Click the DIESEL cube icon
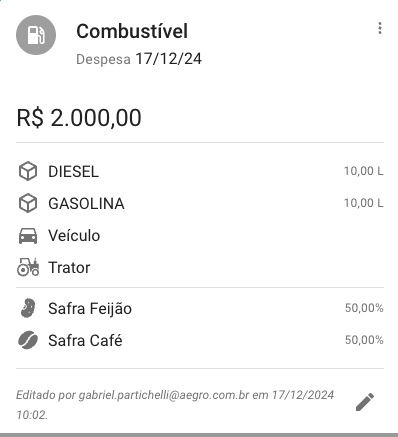This screenshot has width=398, height=437. [28, 171]
